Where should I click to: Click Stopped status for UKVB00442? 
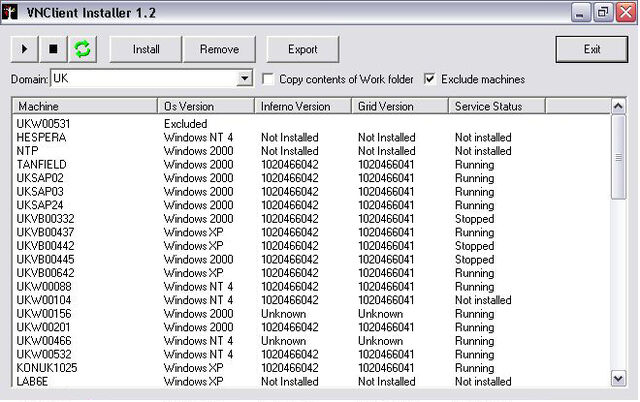click(474, 246)
